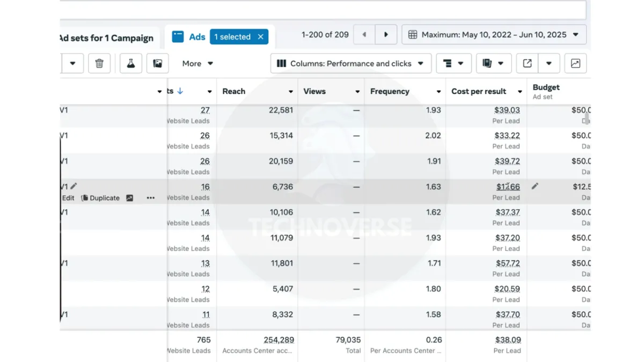Open the reports icon dropdown
This screenshot has width=644, height=362.
493,63
